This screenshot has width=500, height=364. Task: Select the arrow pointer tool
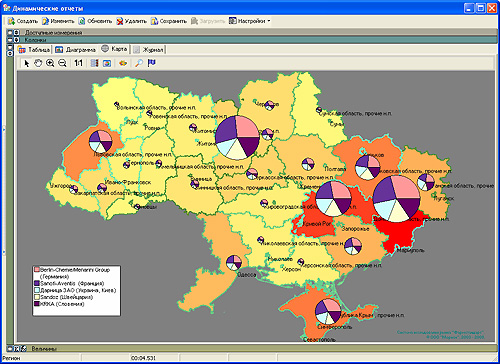27,63
